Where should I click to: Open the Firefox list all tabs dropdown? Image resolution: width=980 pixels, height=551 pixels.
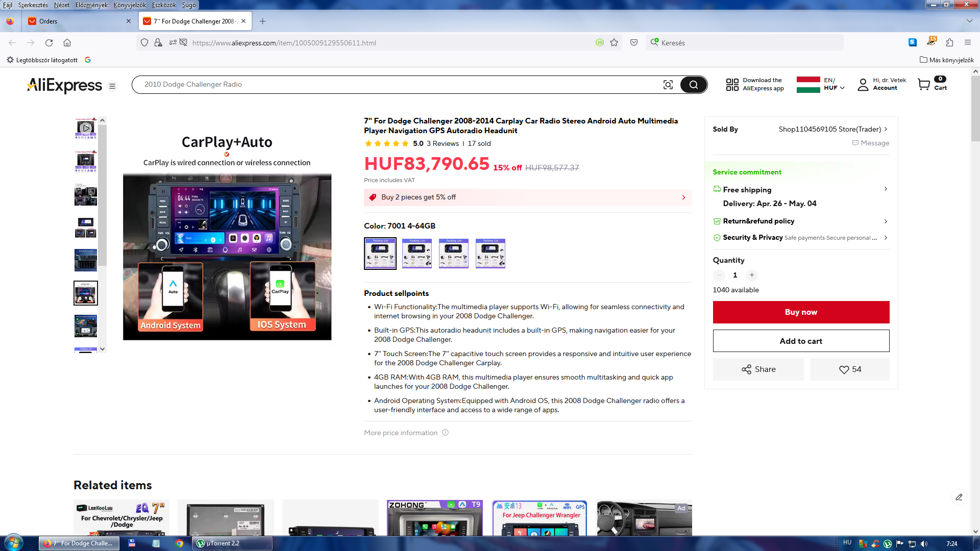click(969, 21)
